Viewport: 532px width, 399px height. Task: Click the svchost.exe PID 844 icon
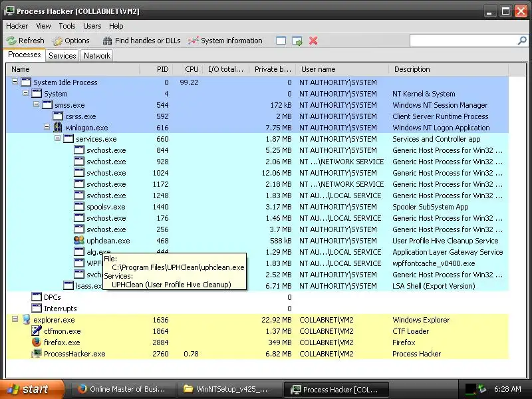[x=78, y=150]
